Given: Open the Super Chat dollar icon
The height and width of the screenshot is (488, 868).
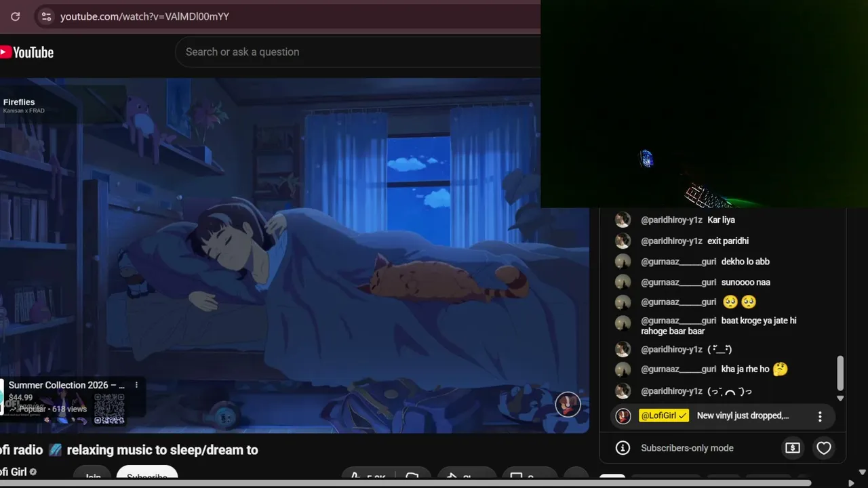Looking at the screenshot, I should (x=793, y=447).
